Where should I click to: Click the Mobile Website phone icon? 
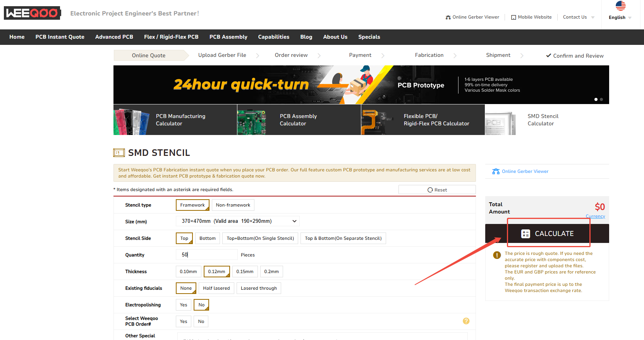tap(513, 17)
